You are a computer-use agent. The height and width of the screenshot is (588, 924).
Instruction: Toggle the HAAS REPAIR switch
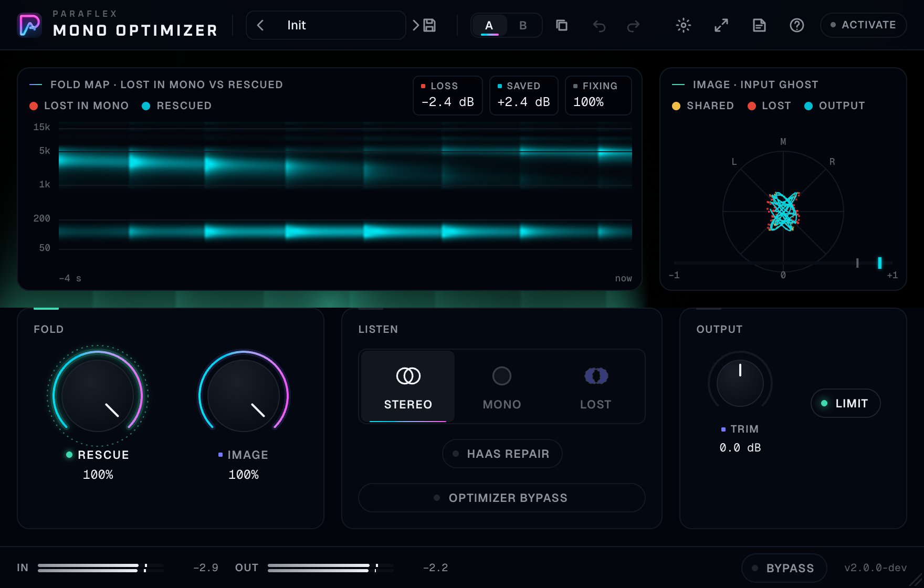[502, 454]
